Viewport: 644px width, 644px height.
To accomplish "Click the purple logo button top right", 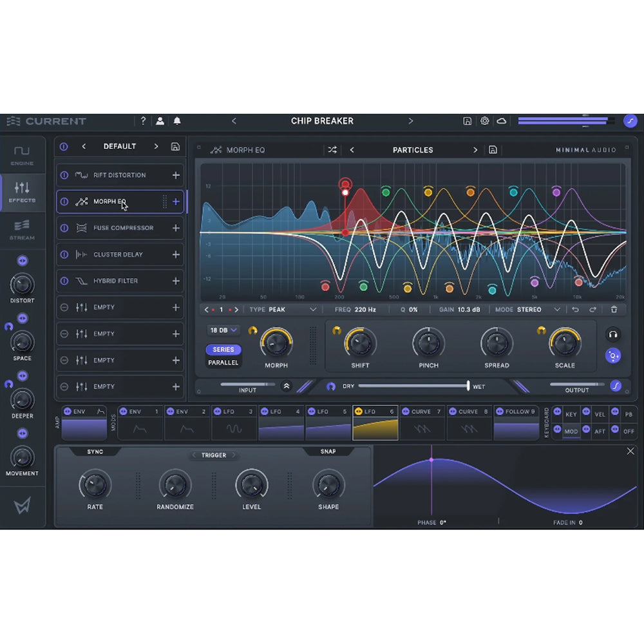I will (x=630, y=121).
